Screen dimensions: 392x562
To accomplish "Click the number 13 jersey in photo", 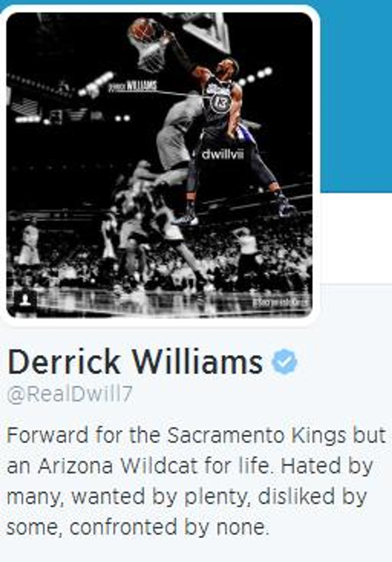I will click(x=221, y=102).
